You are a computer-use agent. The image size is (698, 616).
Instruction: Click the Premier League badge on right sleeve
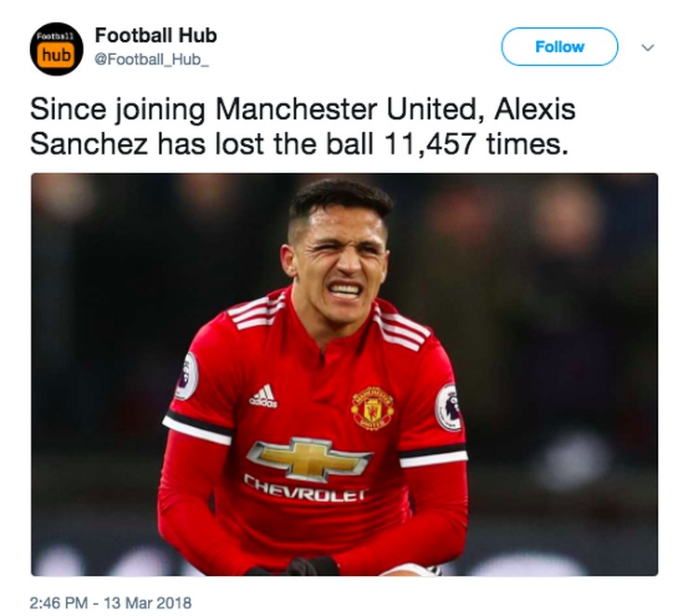tap(449, 407)
